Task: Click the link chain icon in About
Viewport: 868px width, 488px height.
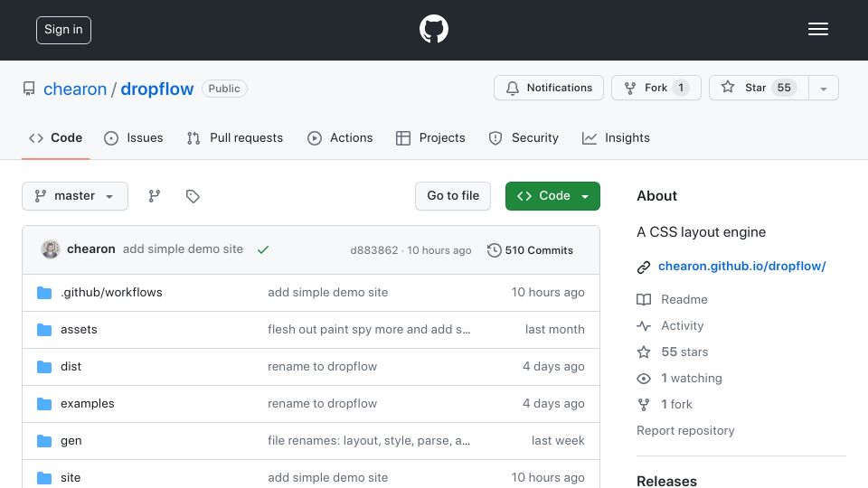Action: tap(643, 267)
